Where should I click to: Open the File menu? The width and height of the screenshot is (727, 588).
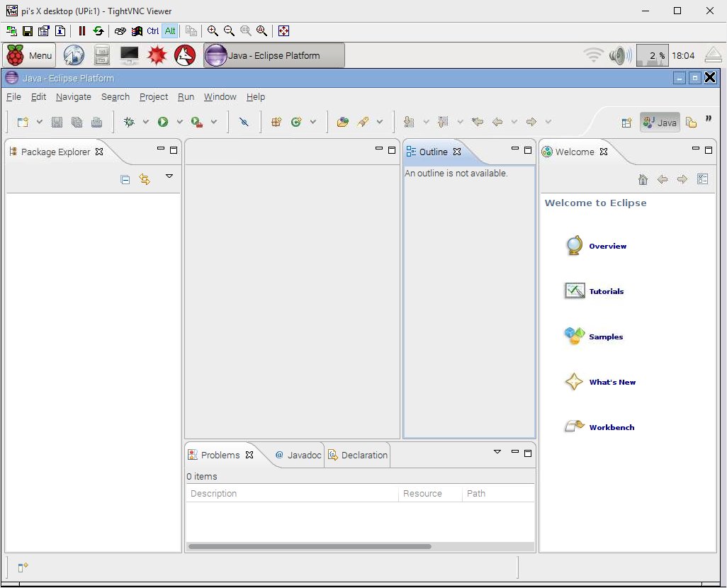coord(13,96)
